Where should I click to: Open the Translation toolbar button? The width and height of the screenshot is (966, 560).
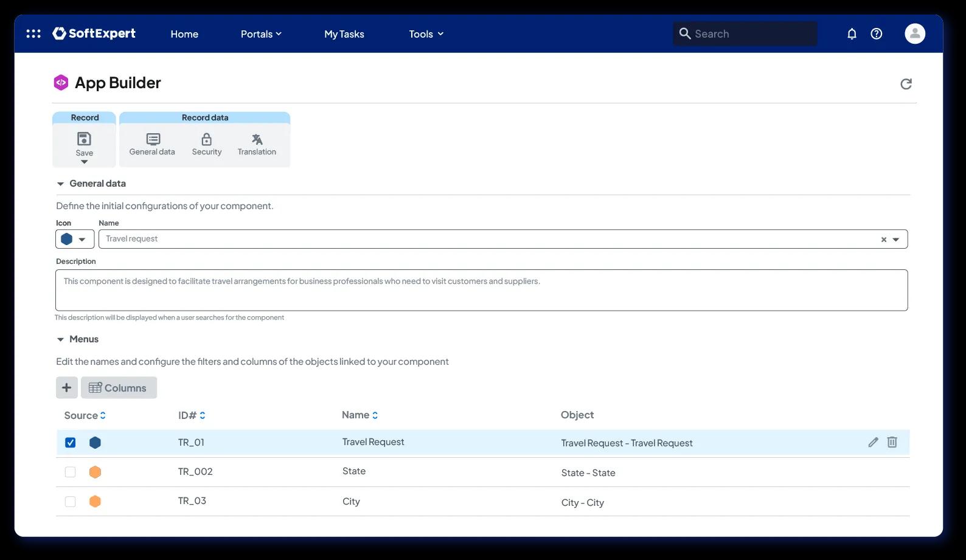point(257,145)
